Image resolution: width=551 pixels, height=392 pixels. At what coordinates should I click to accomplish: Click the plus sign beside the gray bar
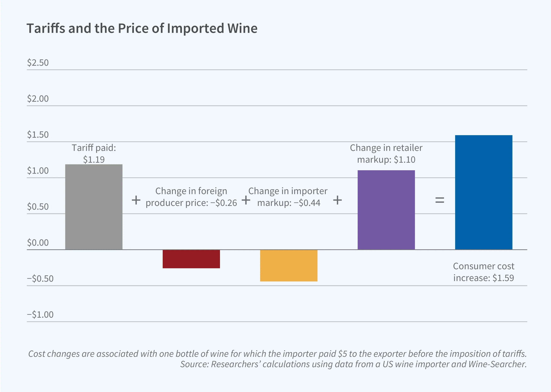(x=136, y=200)
